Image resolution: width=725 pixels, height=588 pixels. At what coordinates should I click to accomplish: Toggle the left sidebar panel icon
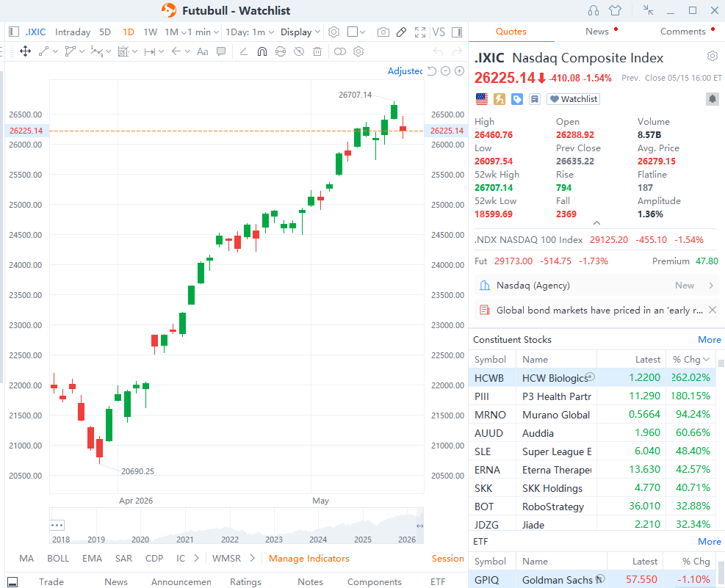tap(14, 32)
